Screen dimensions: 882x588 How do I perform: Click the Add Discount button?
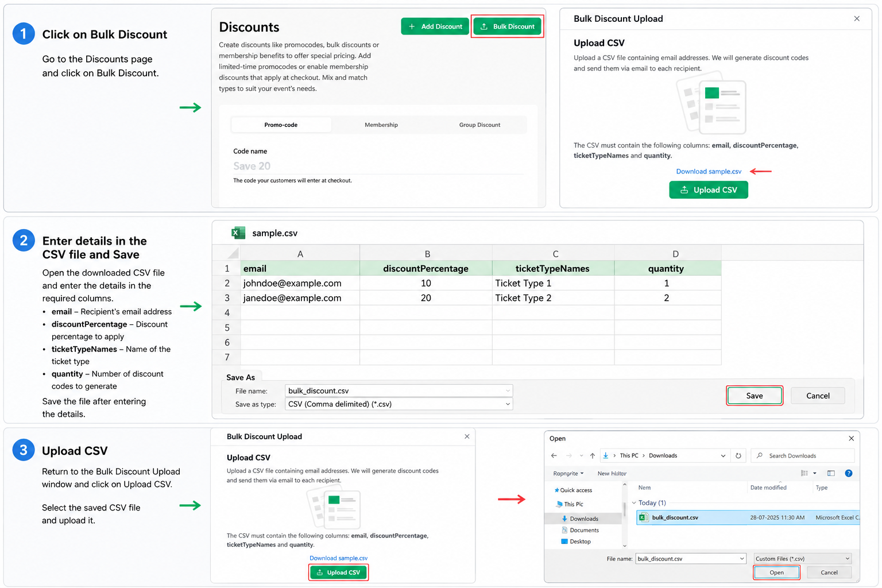coord(435,26)
